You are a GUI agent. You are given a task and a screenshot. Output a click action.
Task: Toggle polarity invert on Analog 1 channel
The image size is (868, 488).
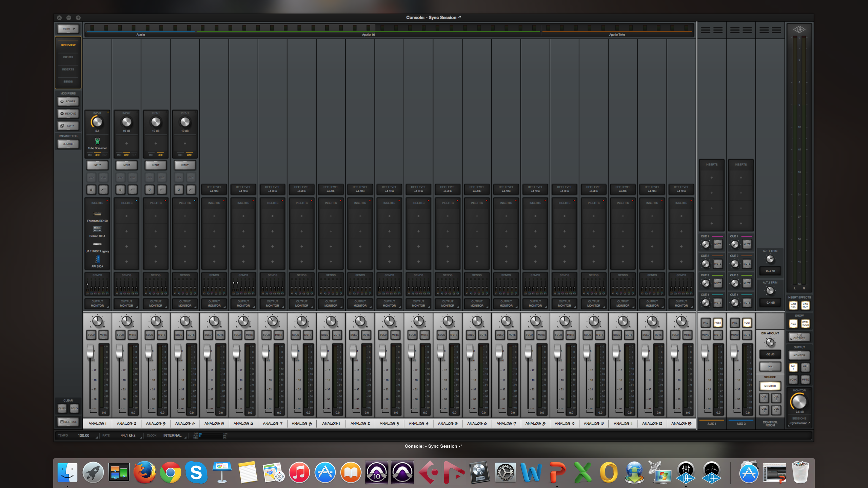[91, 189]
